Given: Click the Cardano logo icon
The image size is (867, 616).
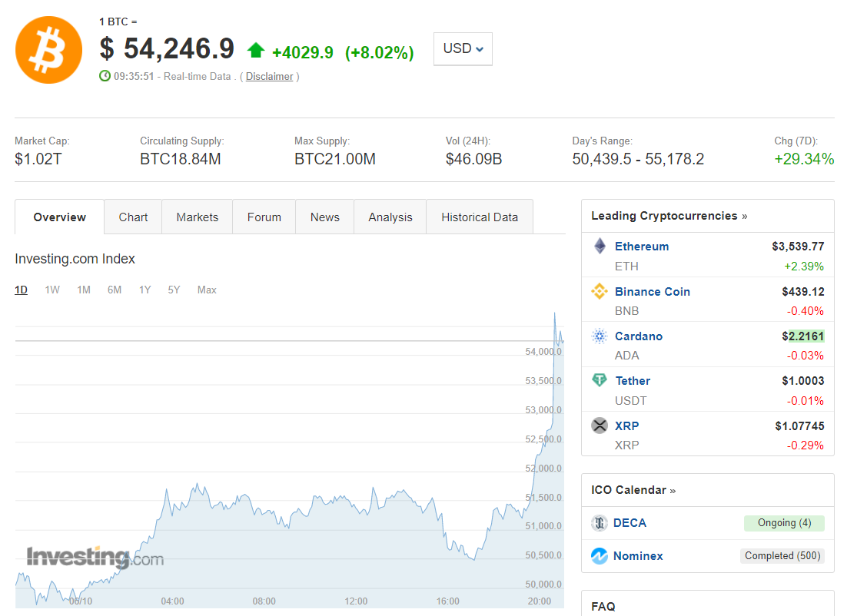Looking at the screenshot, I should tap(600, 336).
